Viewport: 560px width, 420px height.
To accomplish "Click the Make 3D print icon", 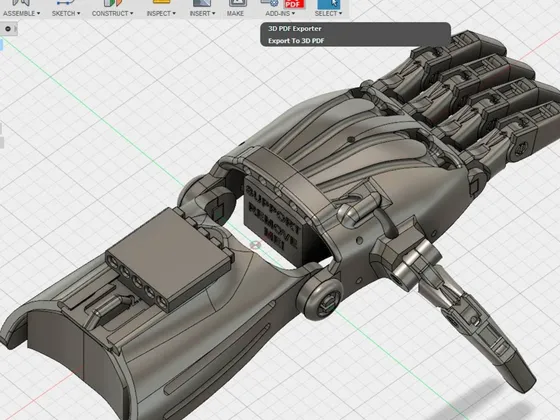I will pyautogui.click(x=238, y=3).
